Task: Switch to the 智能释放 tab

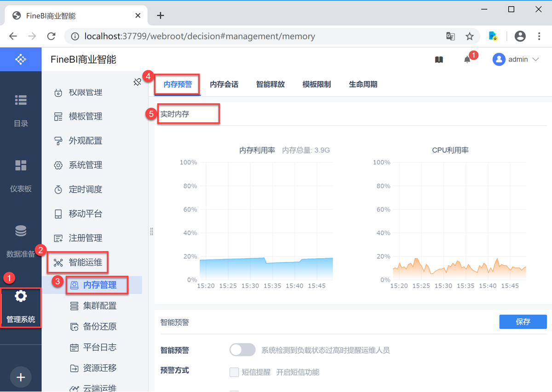Action: (270, 84)
